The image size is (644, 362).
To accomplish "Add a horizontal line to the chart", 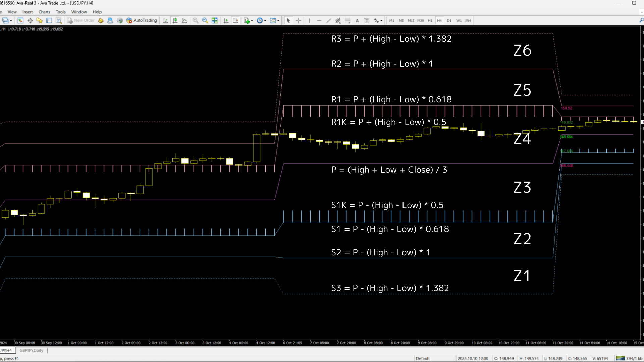I will pos(319,20).
